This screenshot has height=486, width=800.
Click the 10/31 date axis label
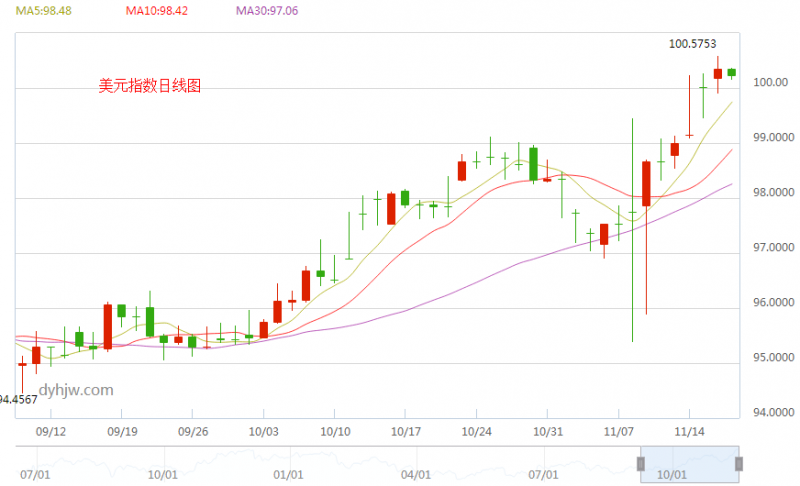547,431
